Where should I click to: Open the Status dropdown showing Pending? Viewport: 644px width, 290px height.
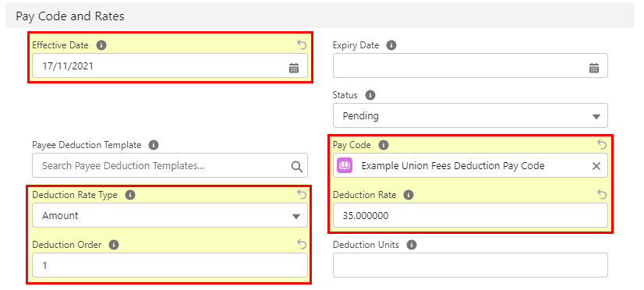coord(470,116)
